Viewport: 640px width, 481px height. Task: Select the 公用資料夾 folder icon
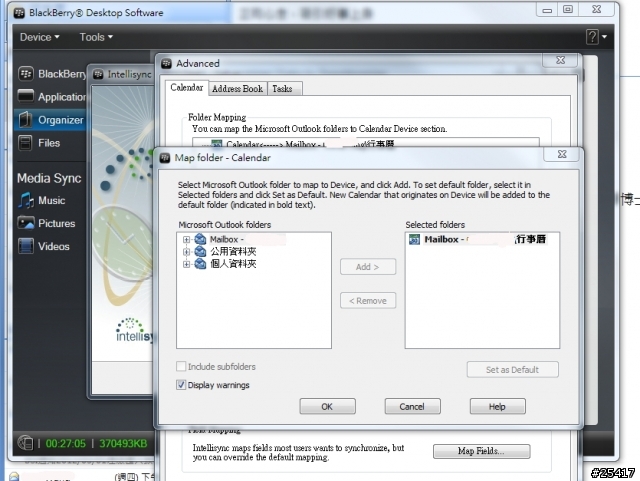pyautogui.click(x=200, y=252)
